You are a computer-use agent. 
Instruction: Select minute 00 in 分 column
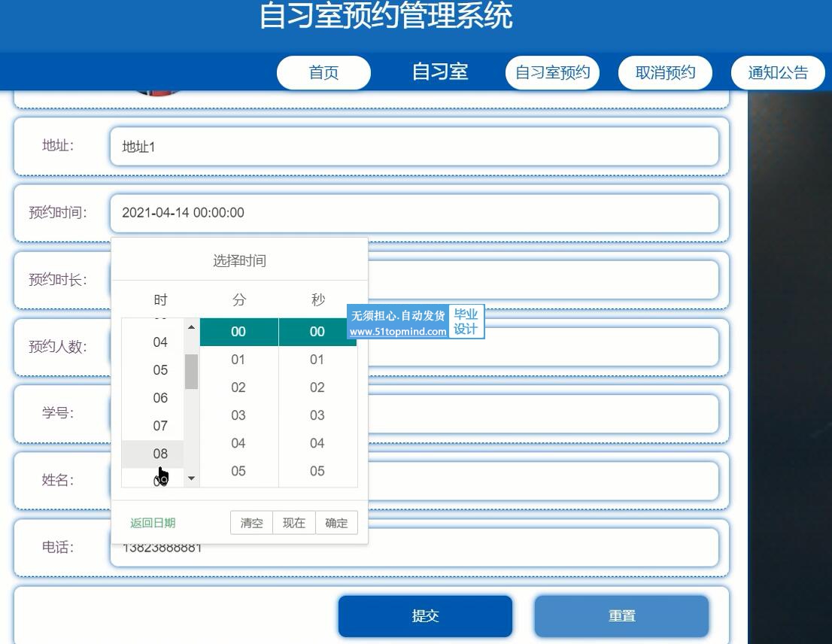point(238,332)
